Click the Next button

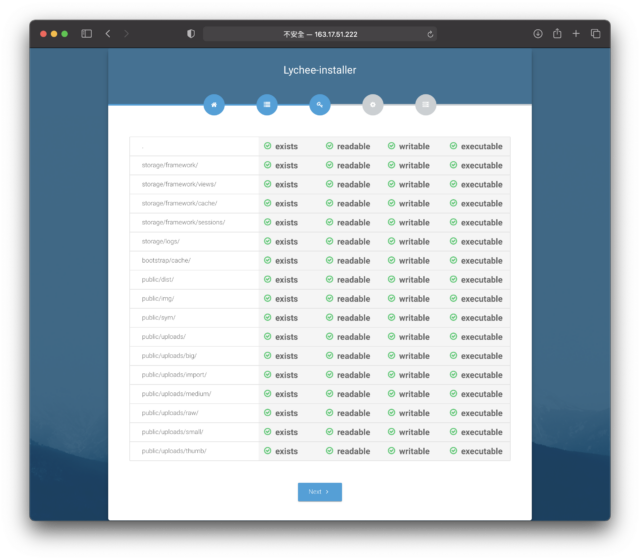click(320, 492)
